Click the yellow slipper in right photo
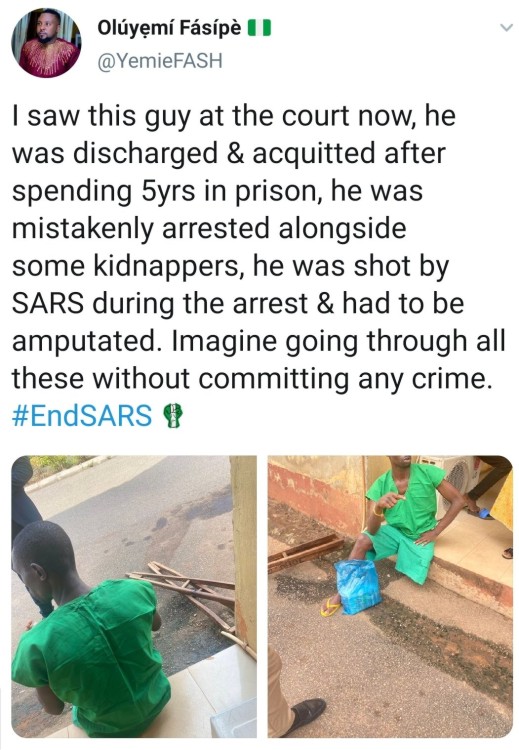Image resolution: width=519 pixels, height=750 pixels. (330, 607)
